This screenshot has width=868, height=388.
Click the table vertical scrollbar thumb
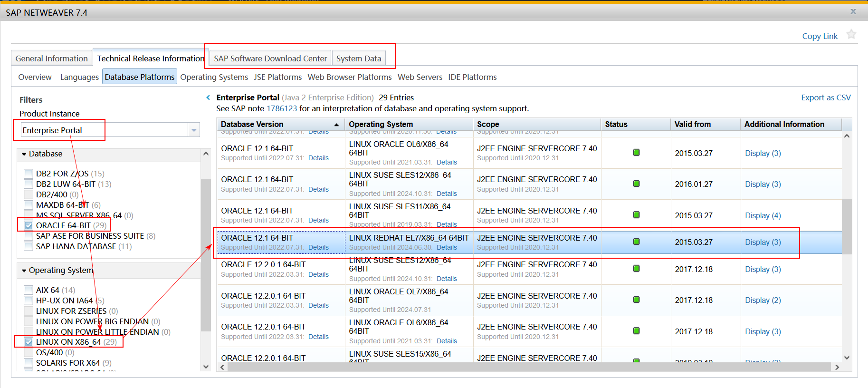[x=847, y=227]
